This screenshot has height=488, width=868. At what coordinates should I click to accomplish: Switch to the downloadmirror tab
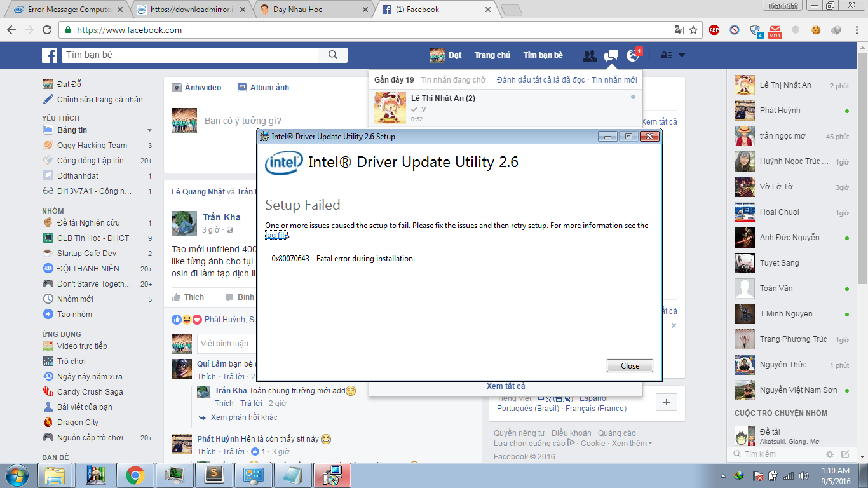[x=191, y=10]
